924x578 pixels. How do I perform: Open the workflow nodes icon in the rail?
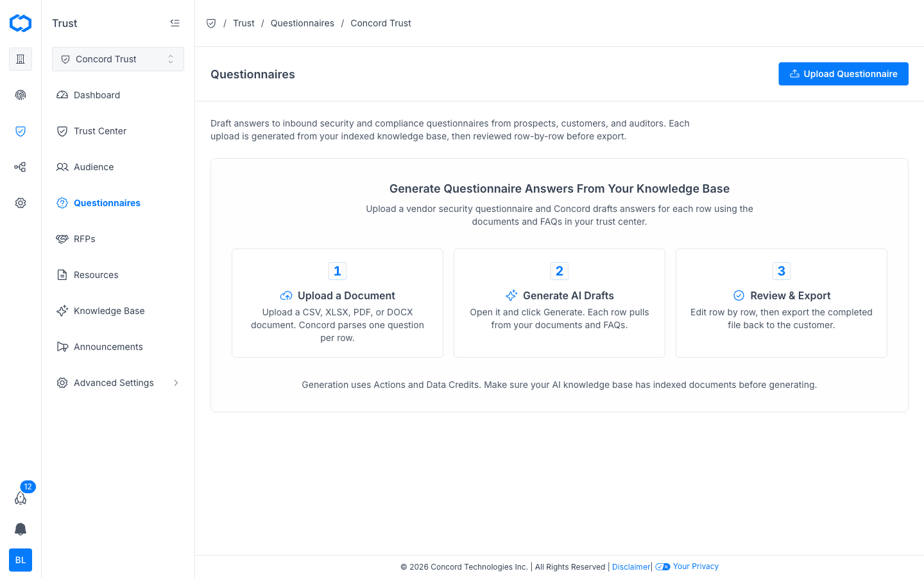(21, 167)
